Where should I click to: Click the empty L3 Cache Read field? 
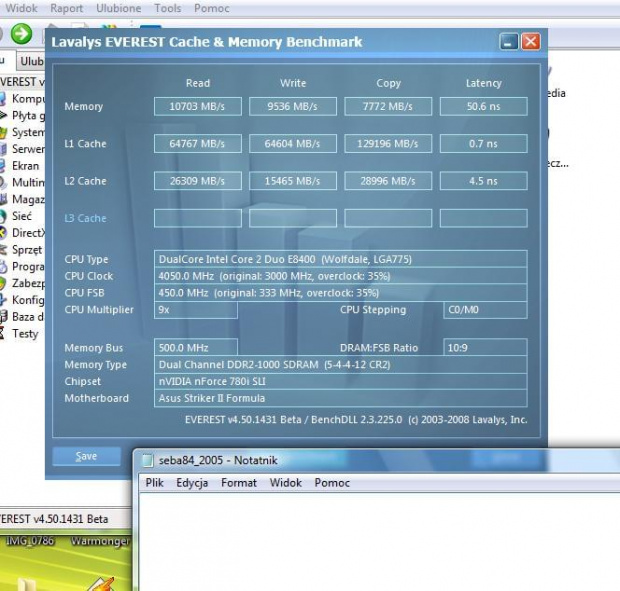coord(198,218)
